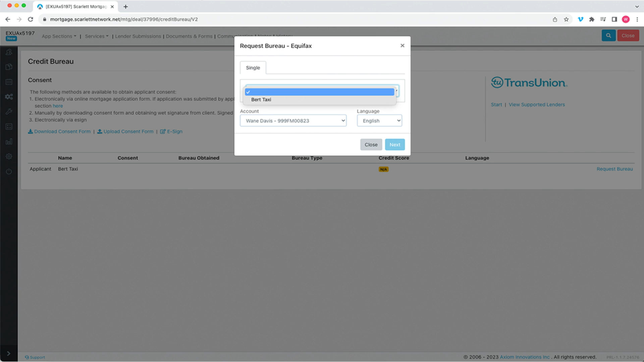
Task: Open View Supported Lenders link
Action: click(x=537, y=105)
